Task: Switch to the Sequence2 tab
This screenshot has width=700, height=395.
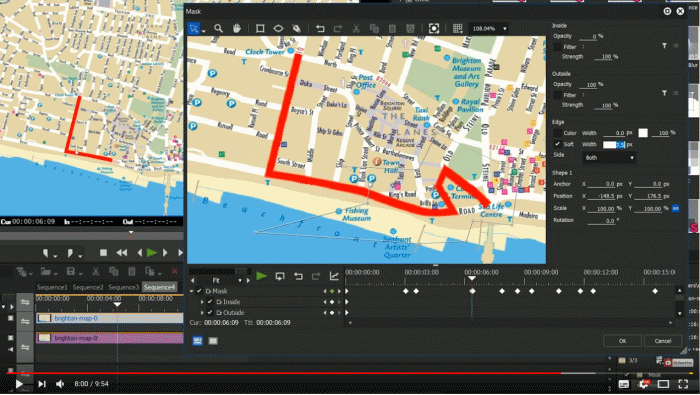Action: point(88,287)
